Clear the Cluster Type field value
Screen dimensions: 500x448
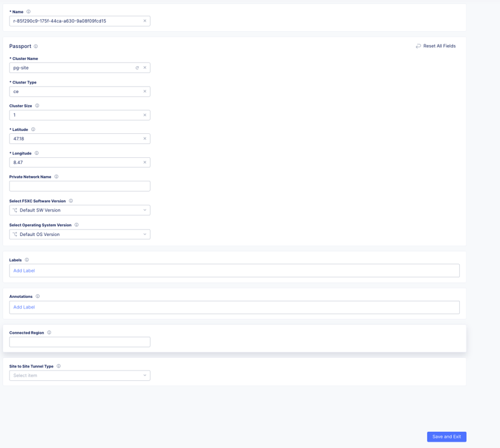click(x=145, y=91)
